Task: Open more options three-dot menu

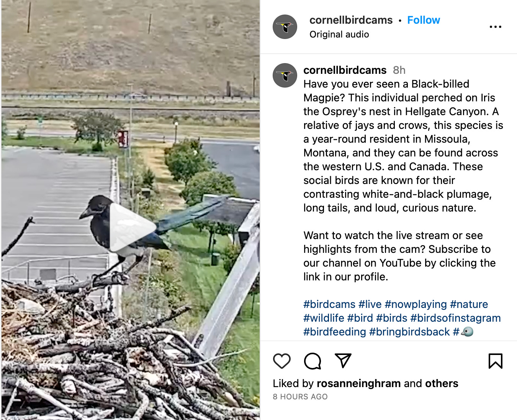Action: click(495, 27)
